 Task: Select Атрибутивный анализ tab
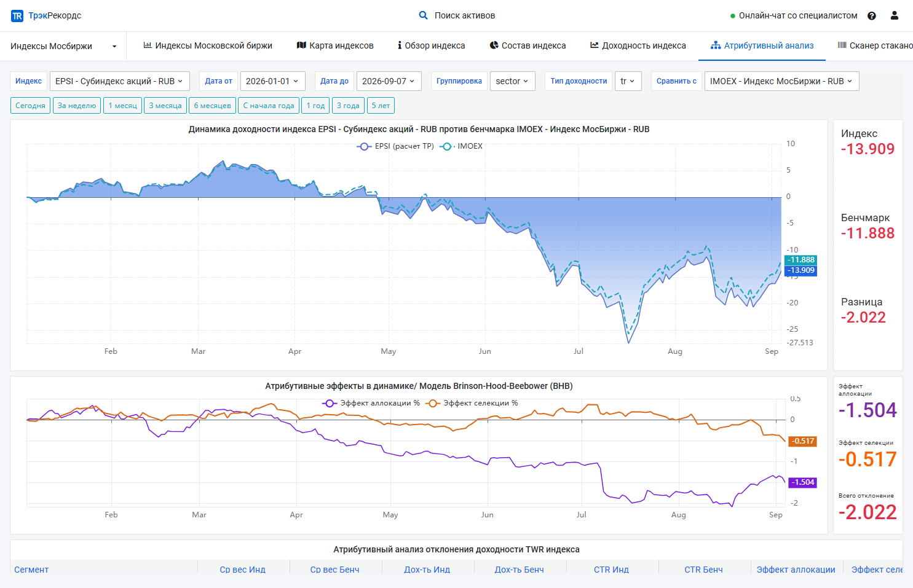click(762, 45)
